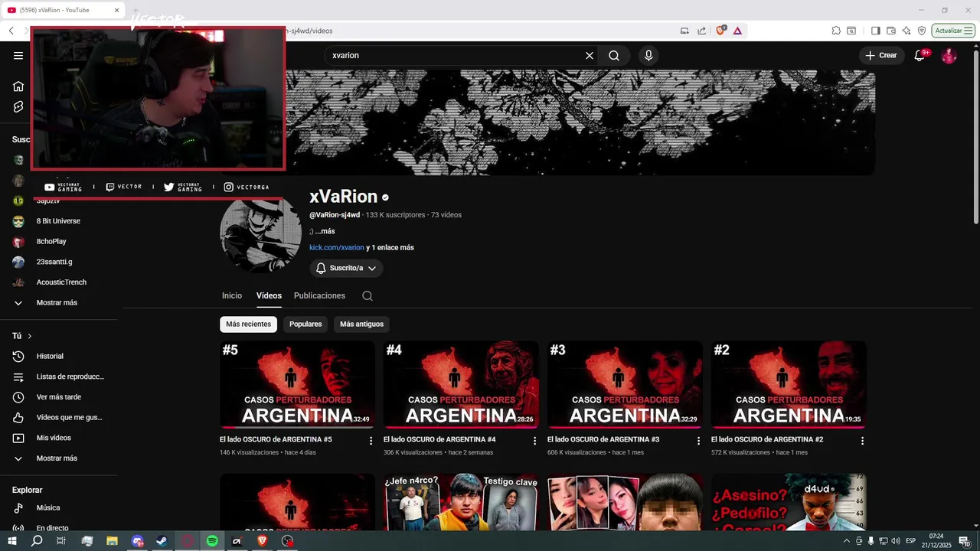
Task: Open the account avatar menu
Action: (x=949, y=55)
